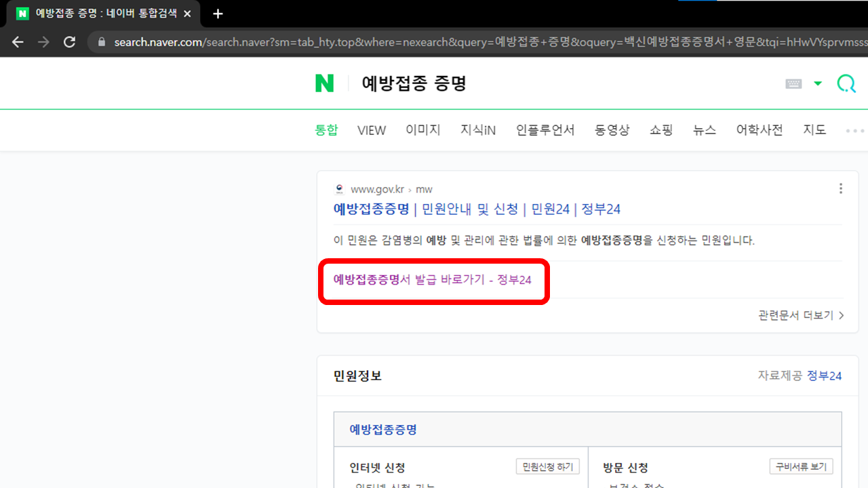
Task: Run search with green magnifier icon
Action: click(846, 83)
